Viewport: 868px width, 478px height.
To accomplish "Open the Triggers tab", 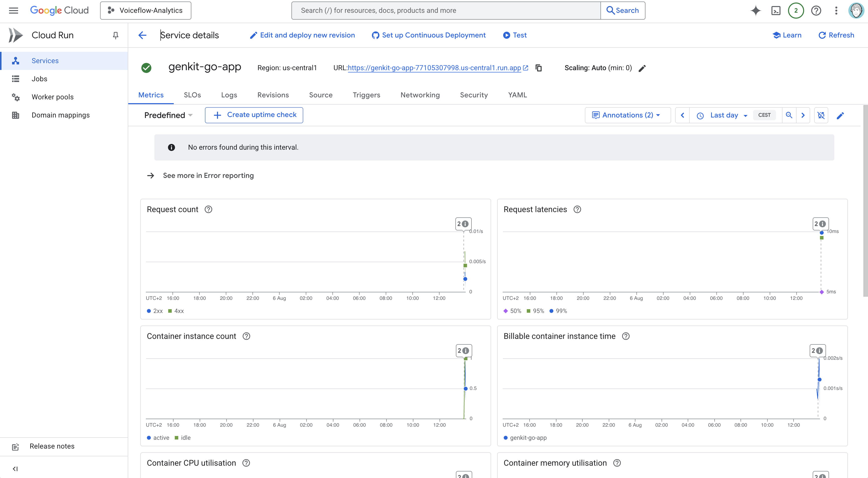I will click(x=366, y=95).
